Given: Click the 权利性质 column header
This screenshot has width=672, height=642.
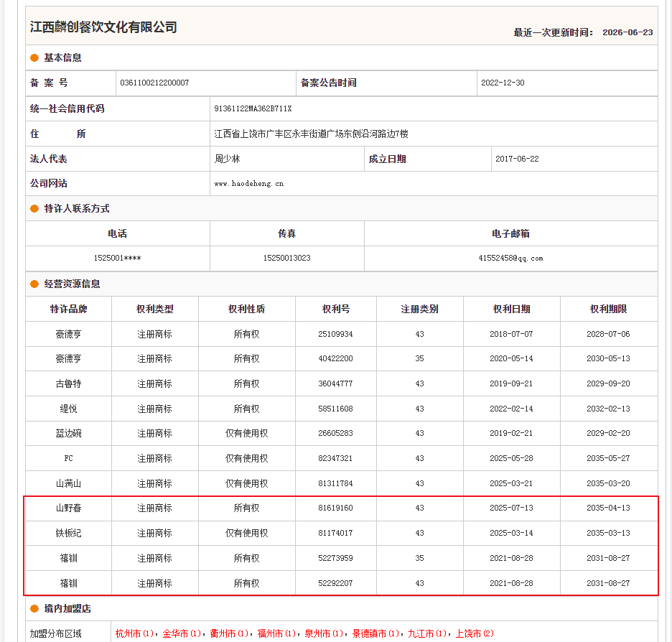Looking at the screenshot, I should tap(246, 309).
